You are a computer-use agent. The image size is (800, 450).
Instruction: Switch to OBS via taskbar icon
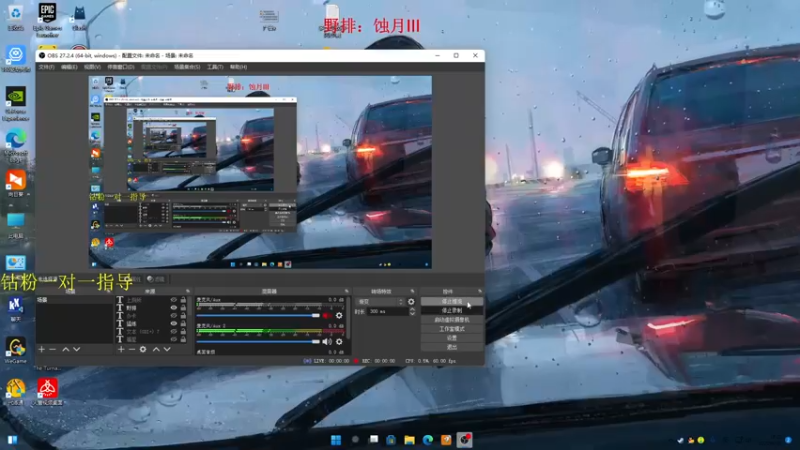pyautogui.click(x=464, y=440)
